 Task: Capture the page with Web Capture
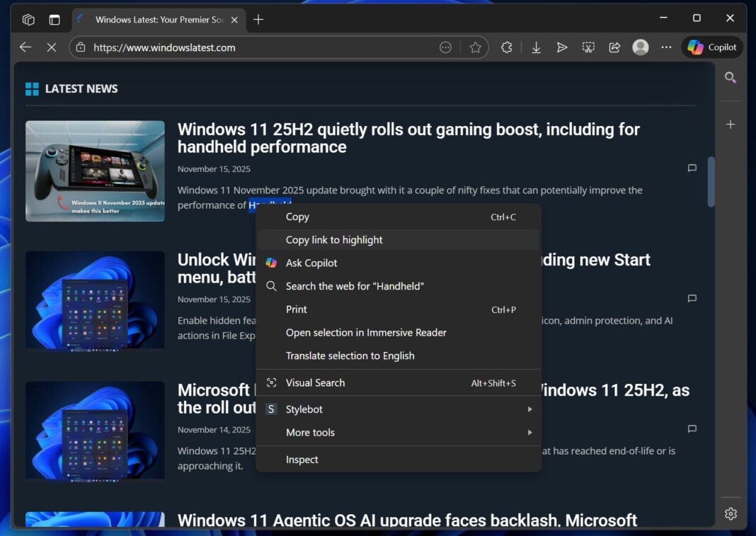point(588,47)
